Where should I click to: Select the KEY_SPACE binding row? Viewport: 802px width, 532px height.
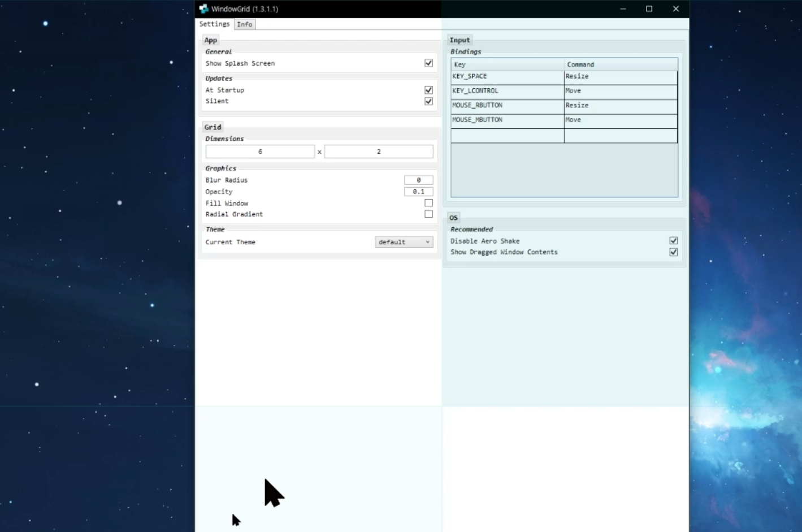[x=564, y=77]
